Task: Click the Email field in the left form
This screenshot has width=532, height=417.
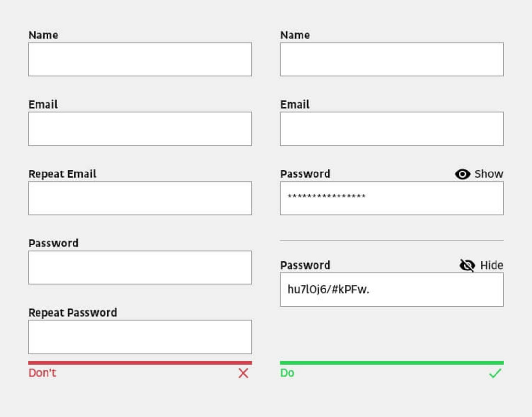Action: coord(140,129)
